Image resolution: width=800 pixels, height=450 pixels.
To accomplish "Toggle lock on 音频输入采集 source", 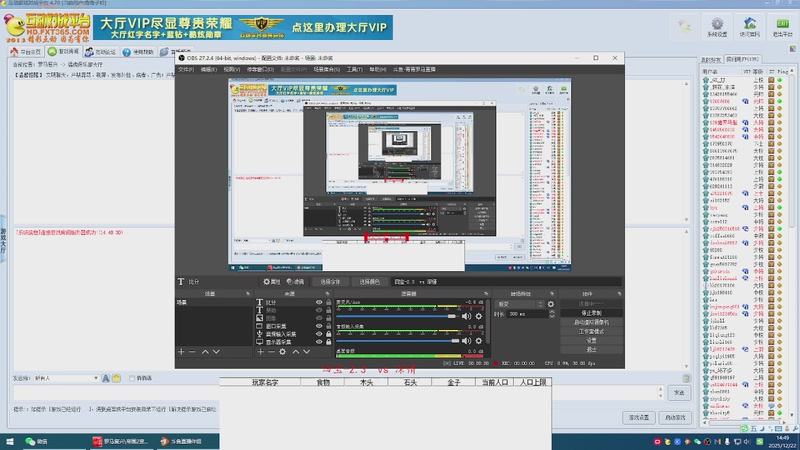I will (x=329, y=334).
